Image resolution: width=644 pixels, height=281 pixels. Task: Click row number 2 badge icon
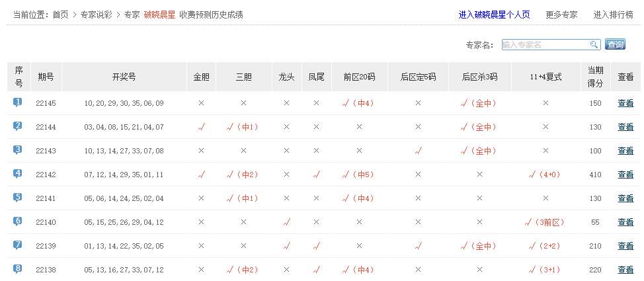point(18,126)
